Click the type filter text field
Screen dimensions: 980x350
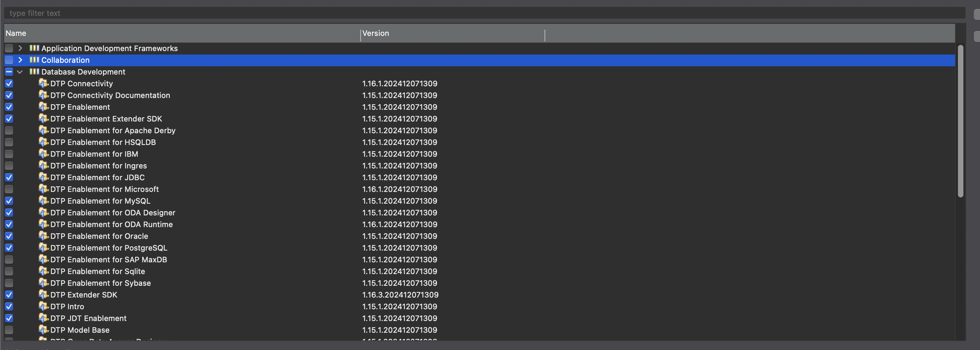click(x=484, y=13)
